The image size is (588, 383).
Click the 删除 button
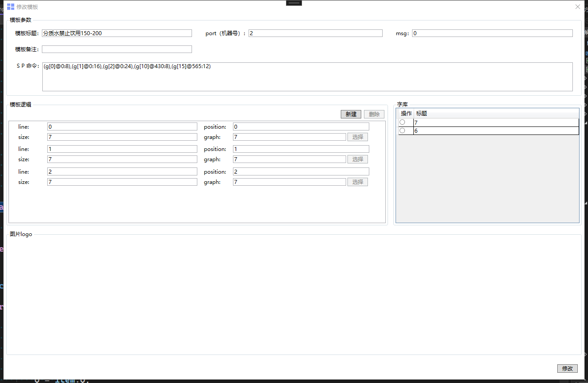tap(374, 114)
